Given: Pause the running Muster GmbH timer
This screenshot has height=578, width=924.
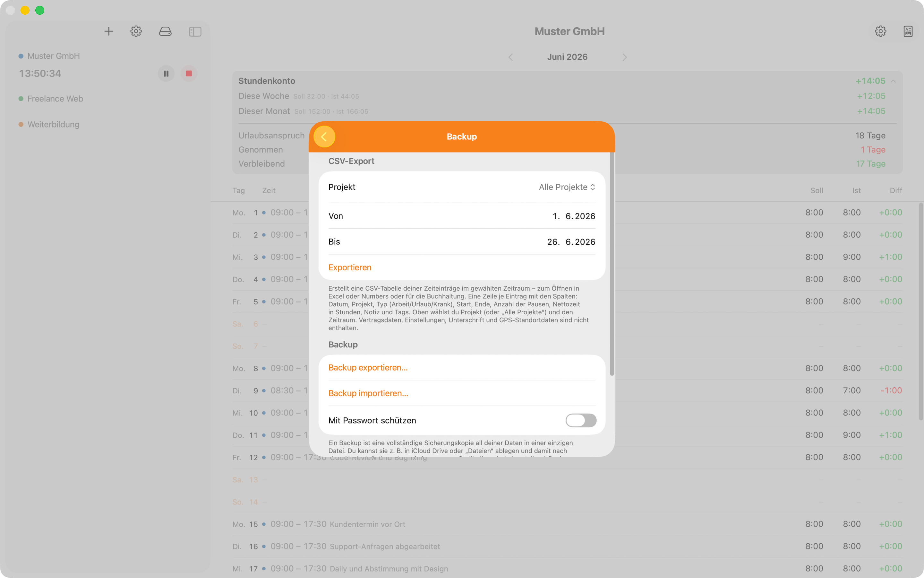Looking at the screenshot, I should (166, 74).
